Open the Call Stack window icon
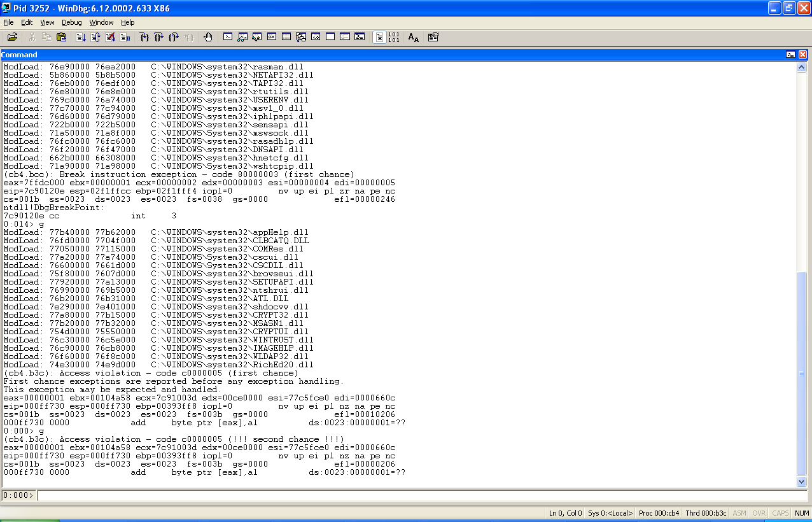812x522 pixels. click(x=301, y=38)
